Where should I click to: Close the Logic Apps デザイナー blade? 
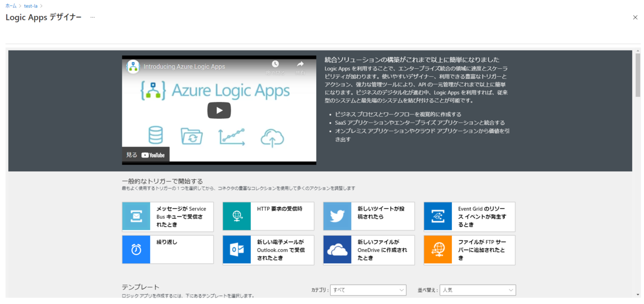(635, 17)
